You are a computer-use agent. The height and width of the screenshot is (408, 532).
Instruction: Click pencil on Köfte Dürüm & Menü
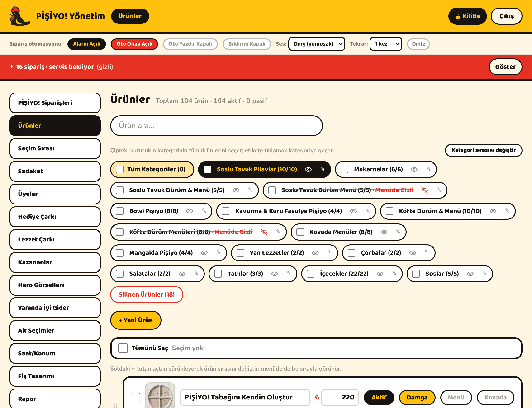507,211
